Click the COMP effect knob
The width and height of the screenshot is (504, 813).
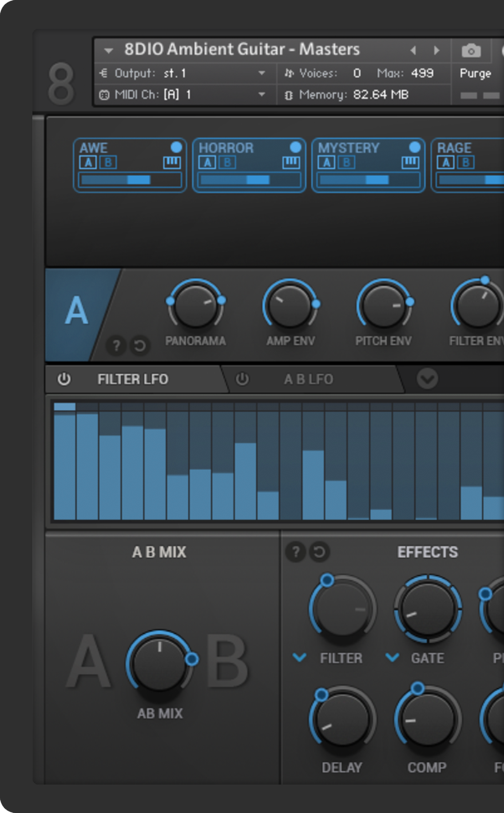pyautogui.click(x=428, y=719)
